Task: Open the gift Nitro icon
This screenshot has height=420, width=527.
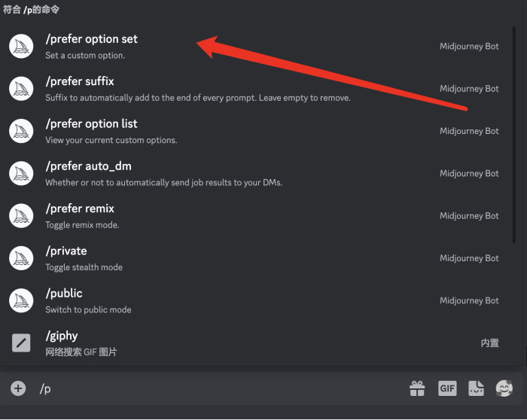Action: (x=417, y=388)
